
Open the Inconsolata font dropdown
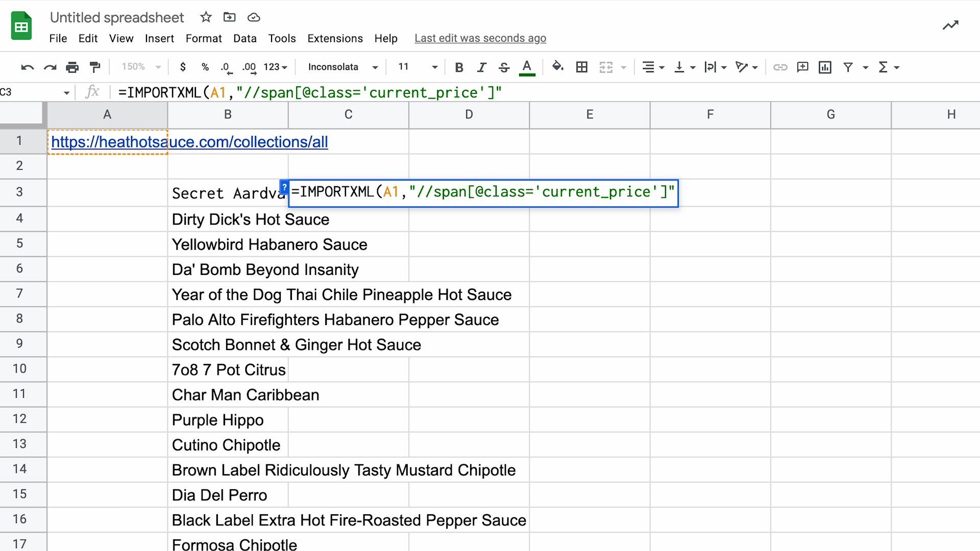pos(343,67)
